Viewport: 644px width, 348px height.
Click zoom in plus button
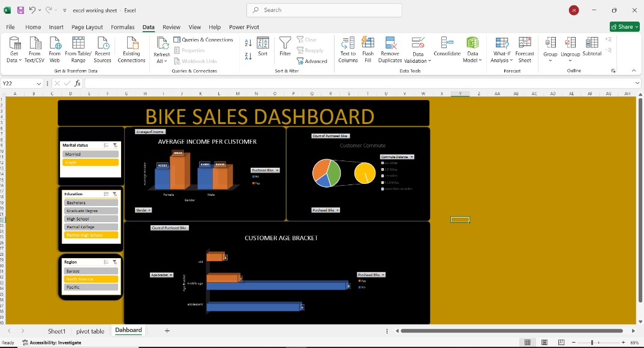[623, 342]
